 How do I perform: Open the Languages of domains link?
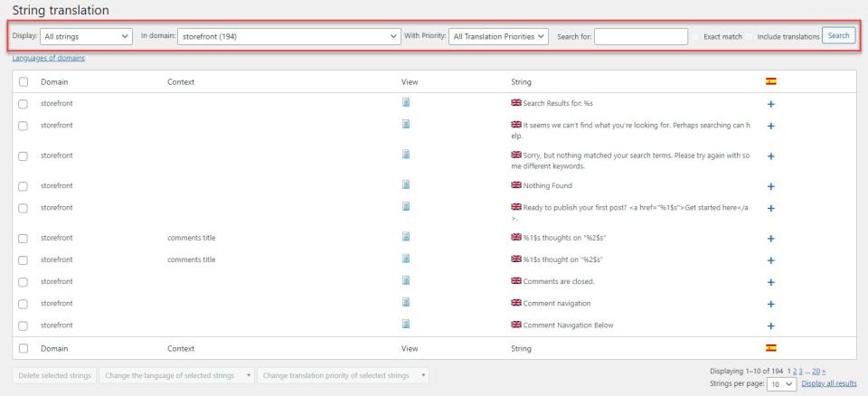pyautogui.click(x=49, y=59)
